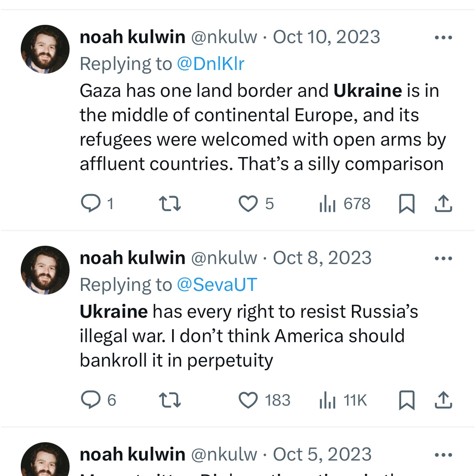Open the @DnlKlr profile link

tap(211, 64)
